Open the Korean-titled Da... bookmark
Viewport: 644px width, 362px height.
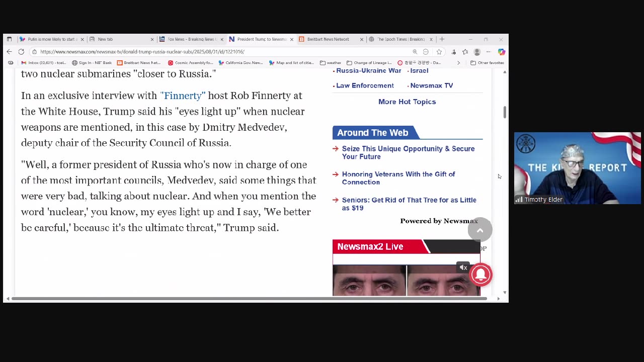tap(419, 63)
